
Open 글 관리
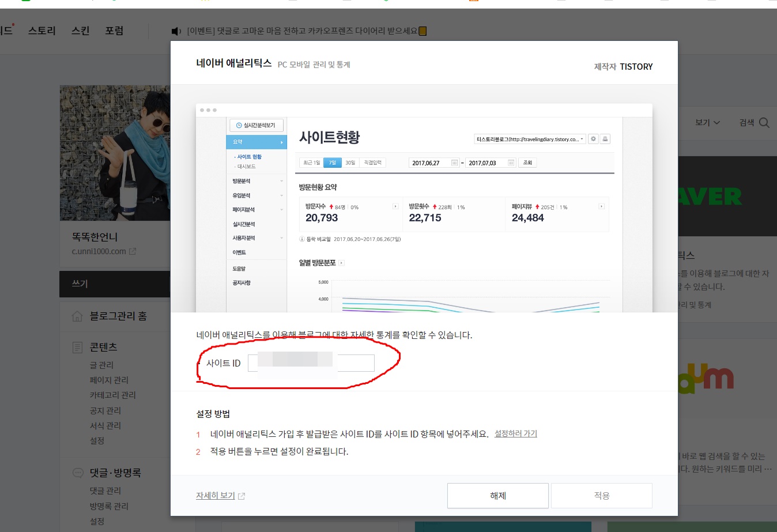point(101,365)
